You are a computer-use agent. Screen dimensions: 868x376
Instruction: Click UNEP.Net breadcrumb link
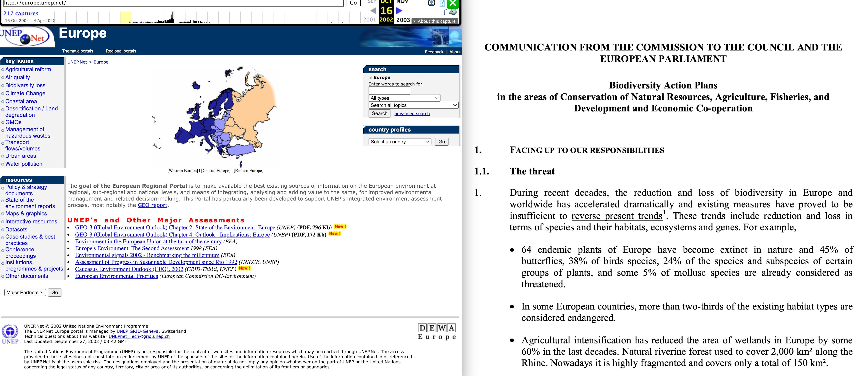pyautogui.click(x=77, y=62)
